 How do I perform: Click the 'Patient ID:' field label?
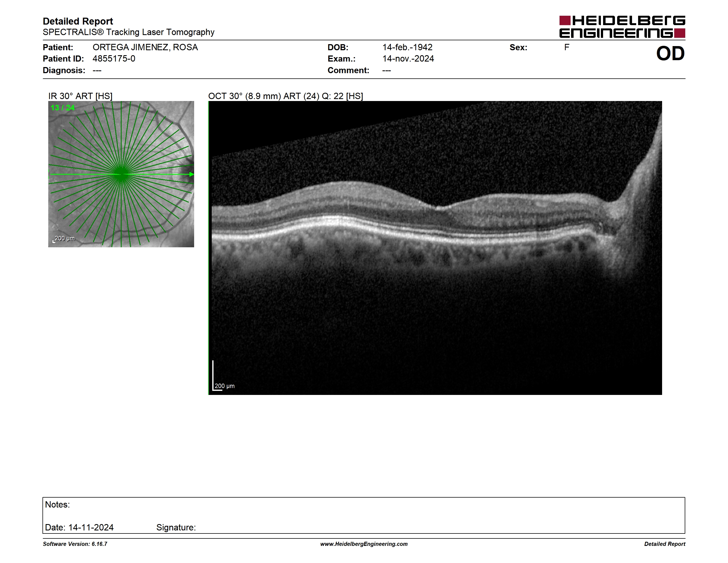point(63,59)
